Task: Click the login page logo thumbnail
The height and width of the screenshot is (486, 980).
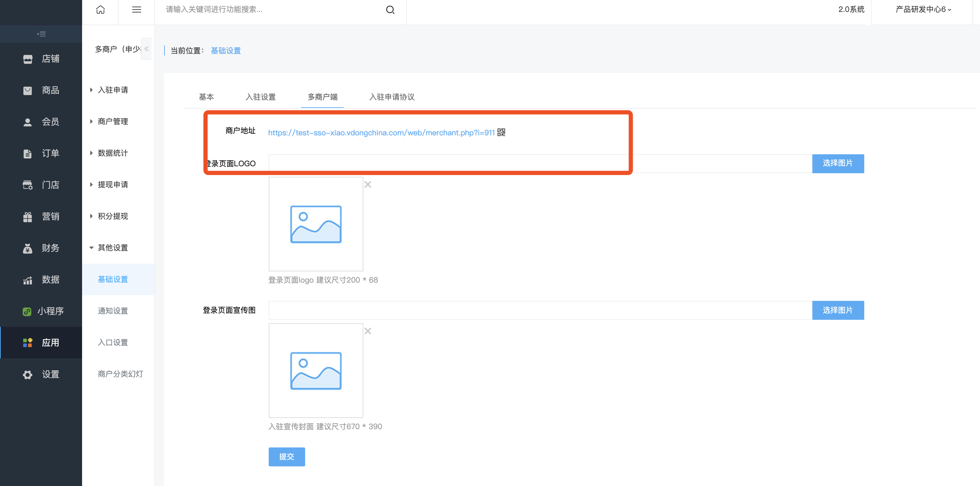Action: click(316, 224)
